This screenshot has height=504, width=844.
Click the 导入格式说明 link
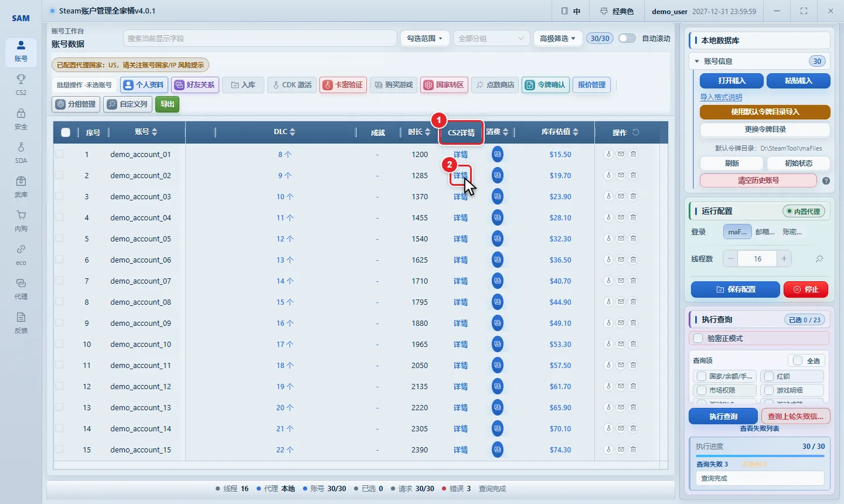[721, 97]
